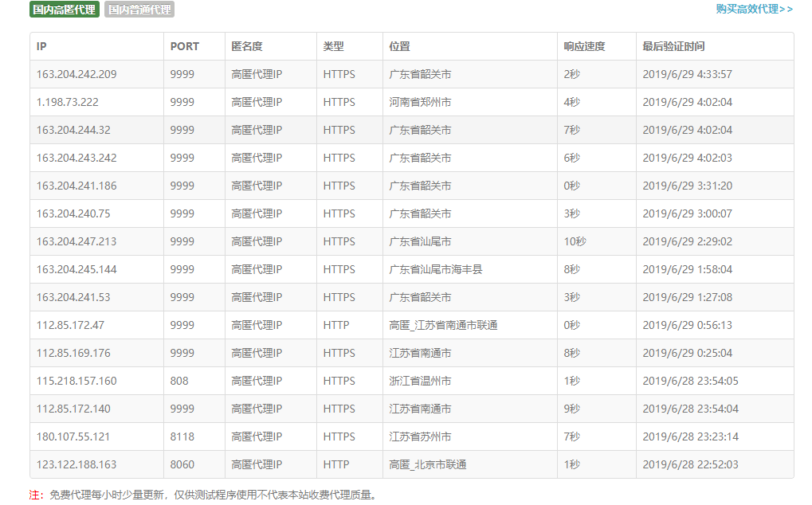Select IP address 163.204.240.75
The width and height of the screenshot is (812, 505).
tap(73, 214)
